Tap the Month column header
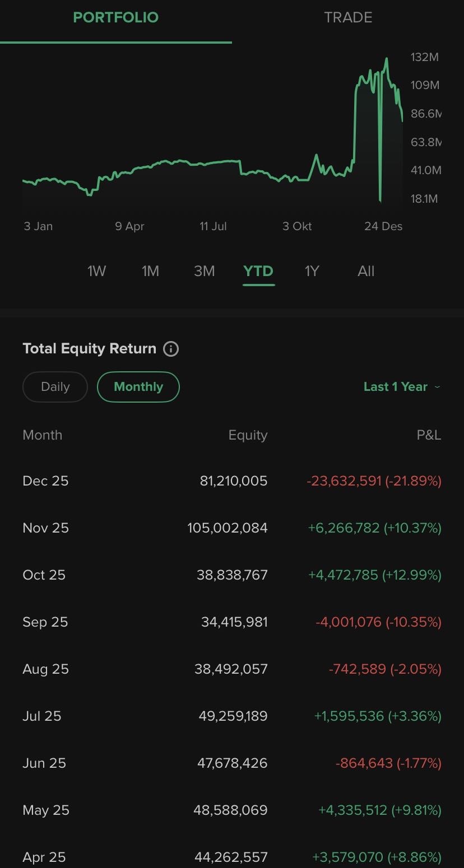 (x=43, y=435)
